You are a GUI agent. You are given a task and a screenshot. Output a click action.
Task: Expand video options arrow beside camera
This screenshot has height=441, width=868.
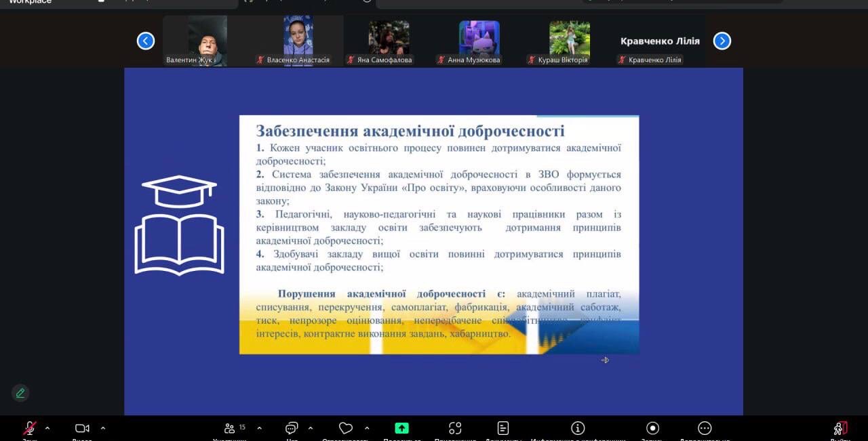click(103, 428)
